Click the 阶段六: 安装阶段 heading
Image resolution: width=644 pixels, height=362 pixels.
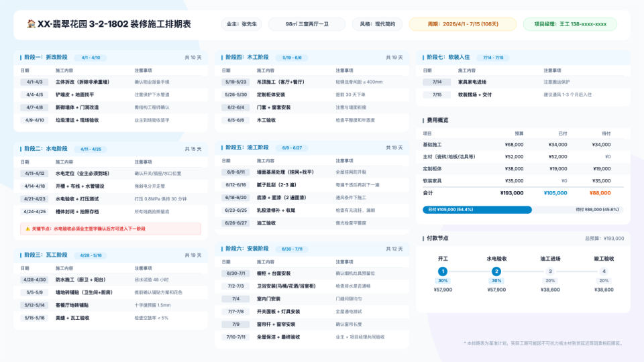[x=247, y=249]
